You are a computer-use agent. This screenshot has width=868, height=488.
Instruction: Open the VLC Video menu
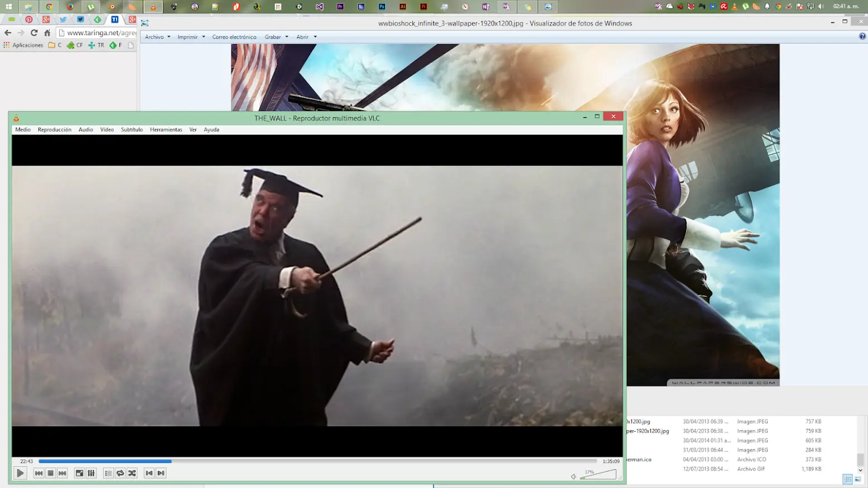pos(107,129)
